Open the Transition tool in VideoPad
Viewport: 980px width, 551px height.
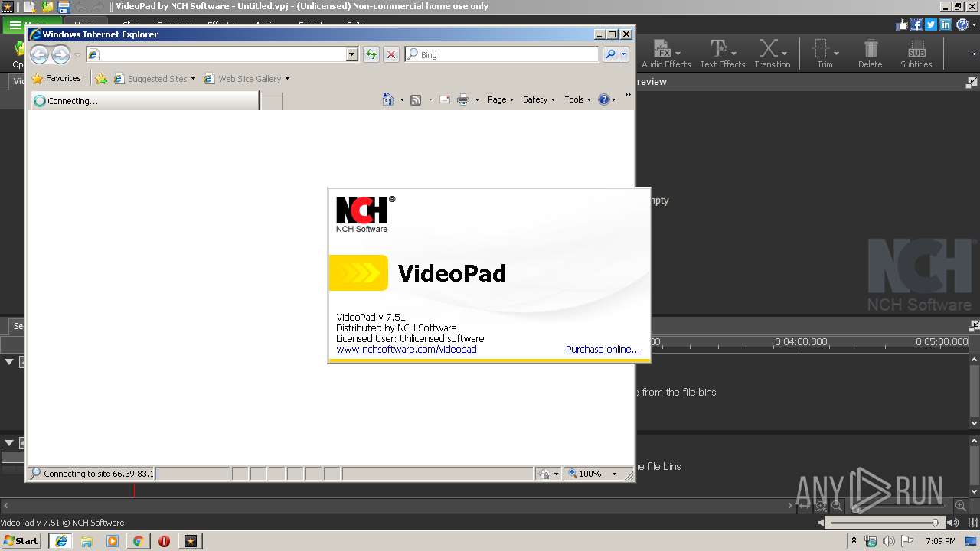[x=772, y=54]
